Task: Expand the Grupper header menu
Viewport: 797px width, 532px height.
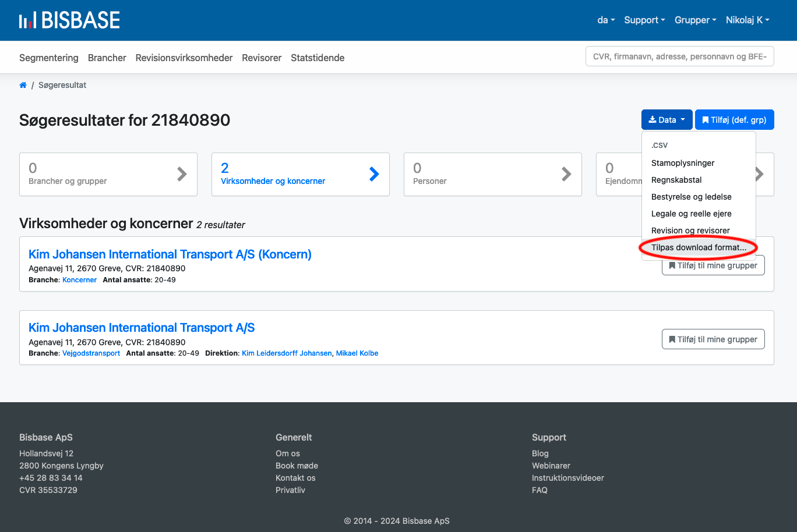Action: [x=695, y=20]
